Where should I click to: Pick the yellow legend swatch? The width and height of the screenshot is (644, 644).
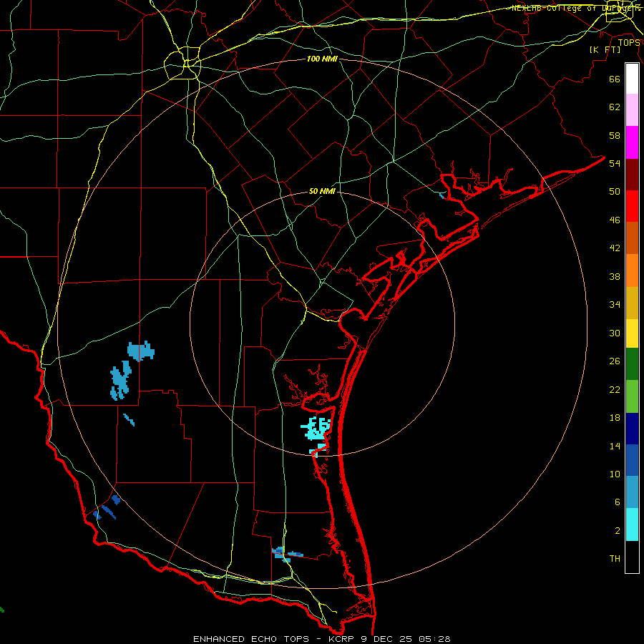tap(632, 333)
